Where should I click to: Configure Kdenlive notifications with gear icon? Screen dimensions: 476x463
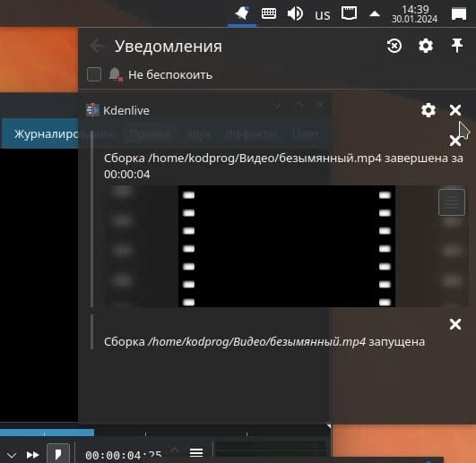(x=428, y=110)
